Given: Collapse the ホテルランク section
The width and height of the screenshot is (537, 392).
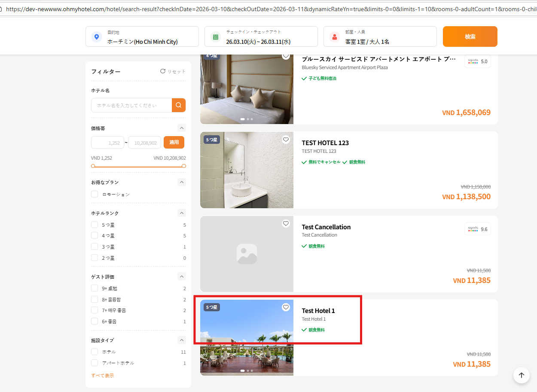Looking at the screenshot, I should pyautogui.click(x=182, y=213).
